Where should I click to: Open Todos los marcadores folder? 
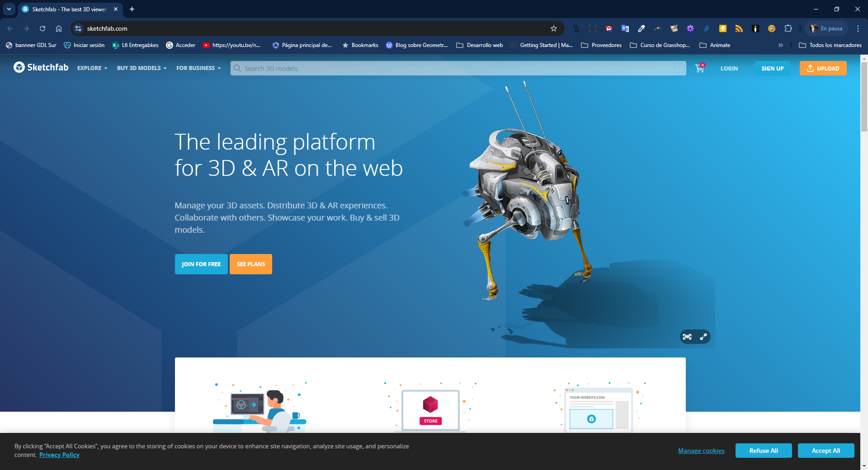(x=830, y=45)
